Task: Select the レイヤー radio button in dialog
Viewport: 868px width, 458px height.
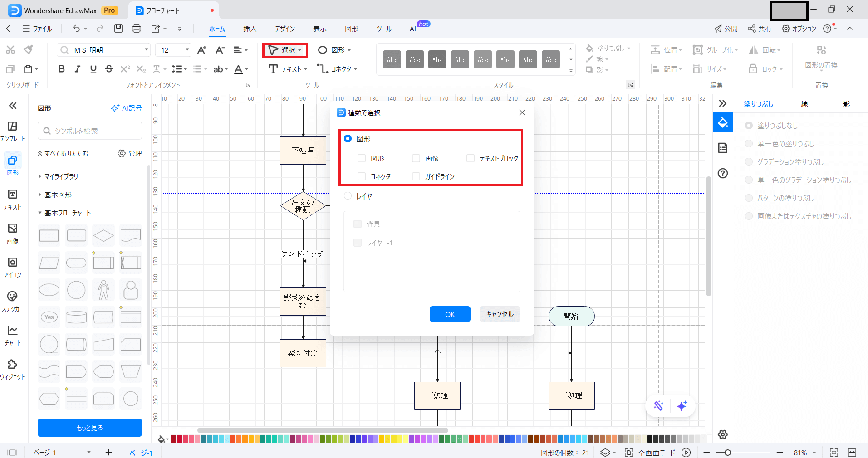Action: click(x=348, y=196)
